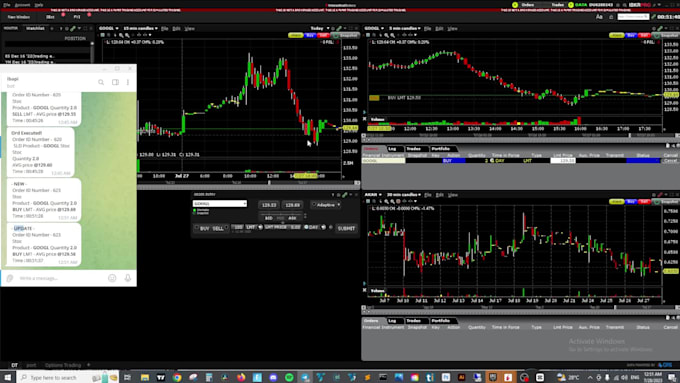Cancel the GOOGL BUY order row
Viewport: 680px width, 383px height.
click(670, 161)
